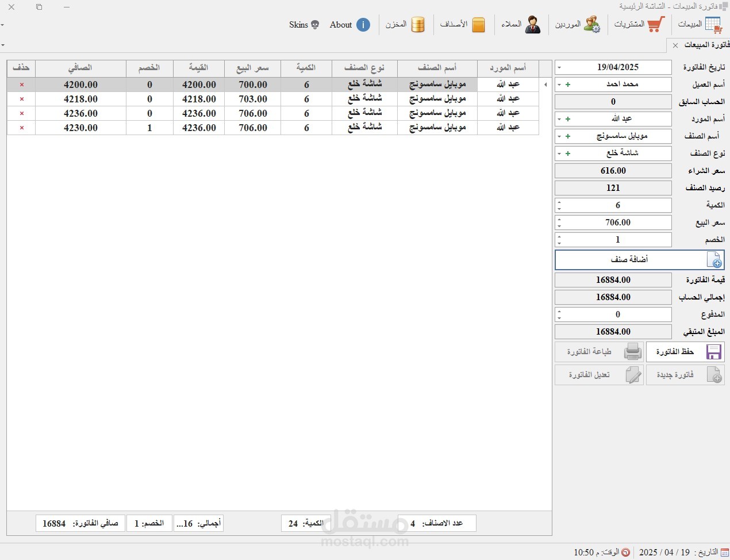Adjust the الخصم discount stepper

tap(559, 240)
